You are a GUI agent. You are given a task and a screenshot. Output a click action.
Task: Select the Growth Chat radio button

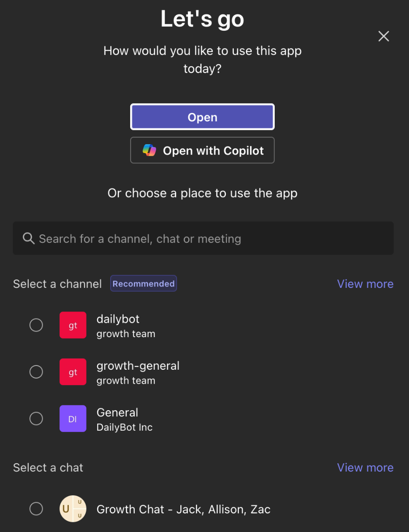point(36,509)
